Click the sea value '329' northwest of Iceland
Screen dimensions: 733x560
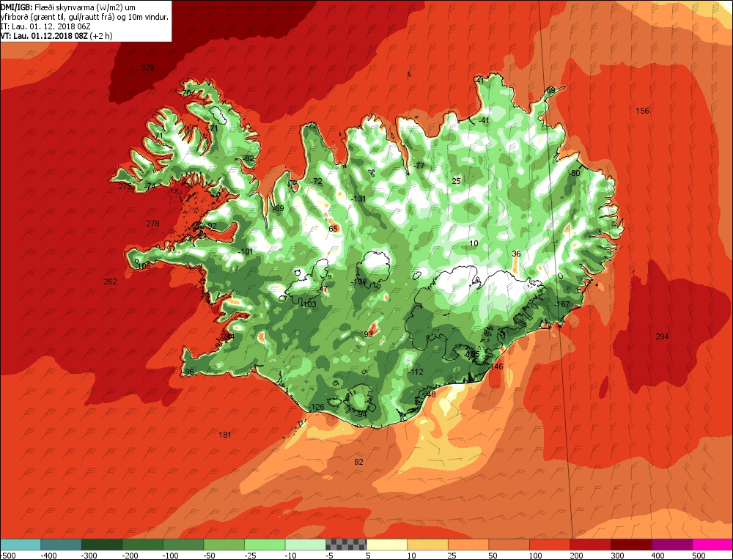148,67
